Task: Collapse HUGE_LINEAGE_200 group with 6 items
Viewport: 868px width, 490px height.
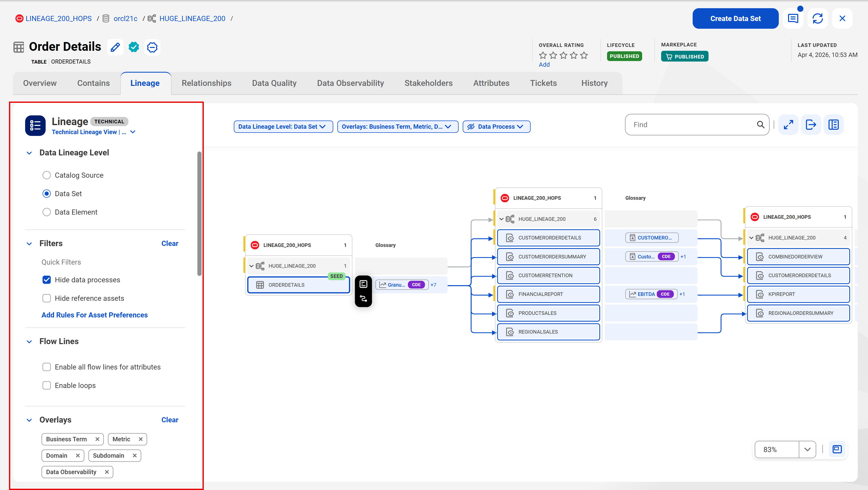Action: pyautogui.click(x=501, y=219)
